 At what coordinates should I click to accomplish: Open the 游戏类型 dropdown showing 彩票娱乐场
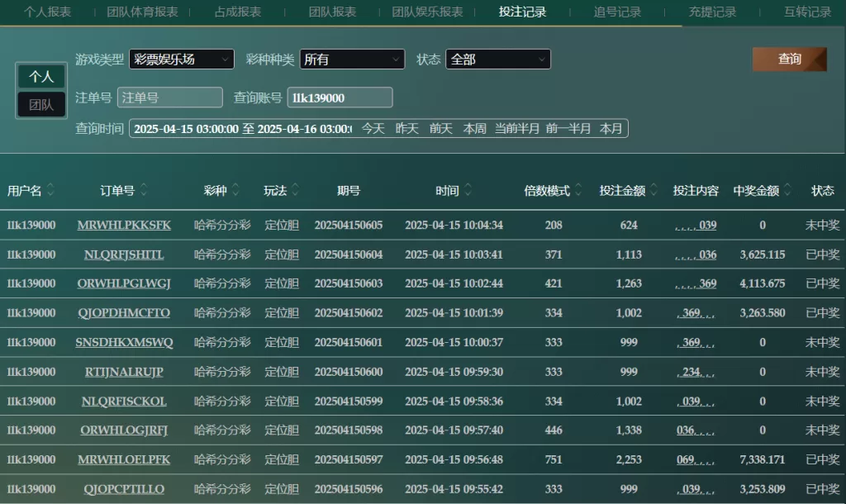(181, 59)
